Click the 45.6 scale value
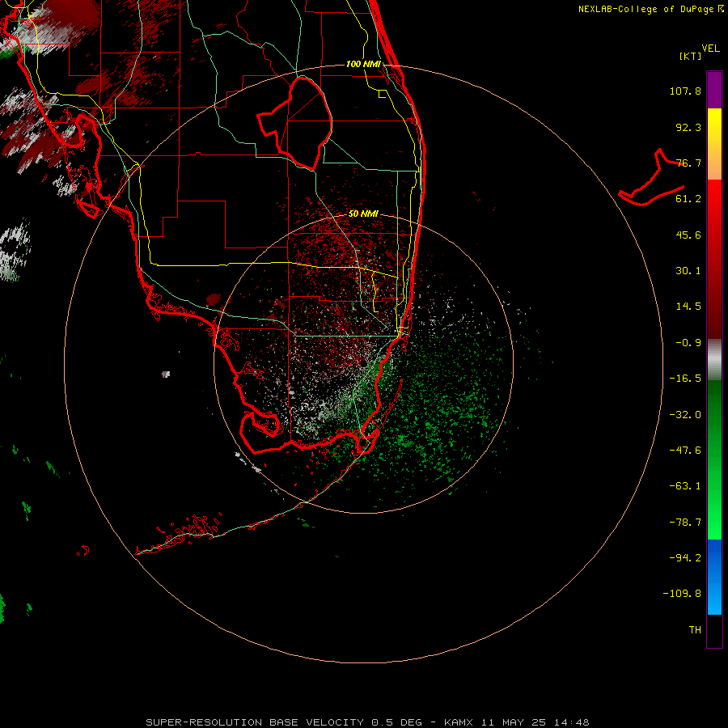The image size is (728, 728). click(688, 235)
